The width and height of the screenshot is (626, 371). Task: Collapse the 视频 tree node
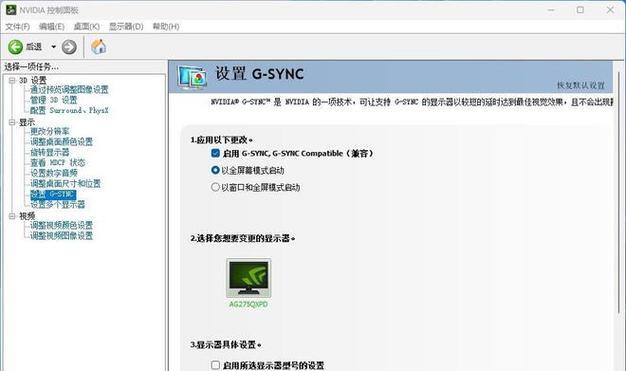pos(12,216)
